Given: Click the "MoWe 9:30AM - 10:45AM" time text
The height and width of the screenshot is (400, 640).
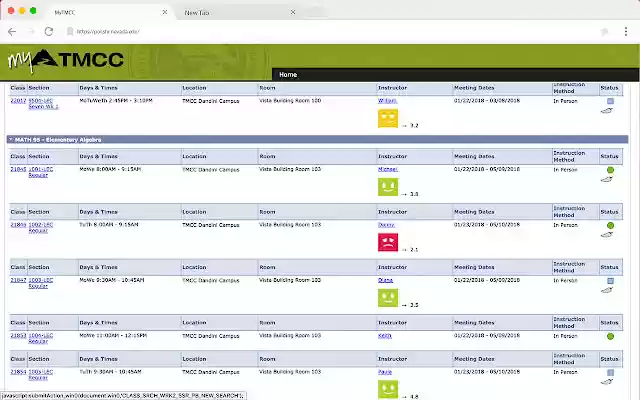Looking at the screenshot, I should pos(112,280).
